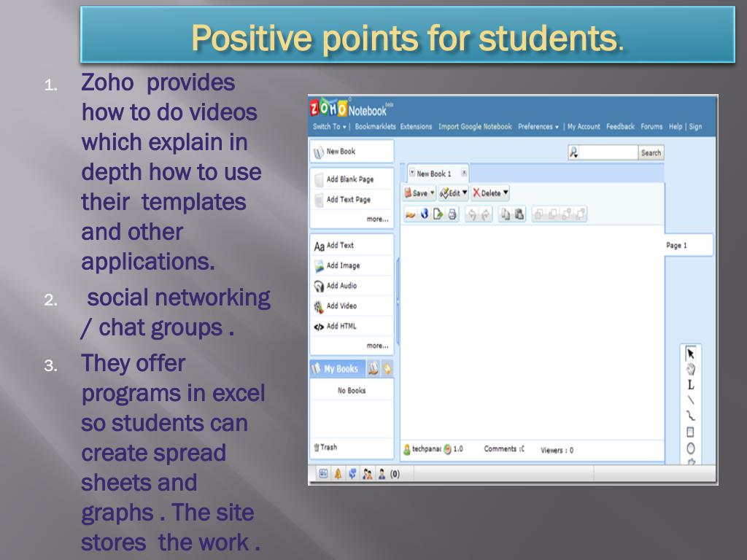Viewport: 747px width, 560px height.
Task: Select Import Google Notebook
Action: point(475,127)
